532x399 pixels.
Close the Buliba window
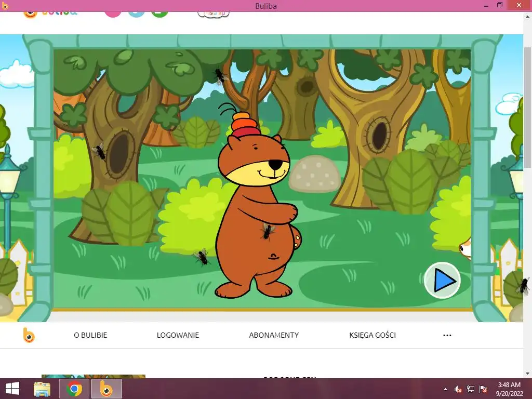coord(519,5)
